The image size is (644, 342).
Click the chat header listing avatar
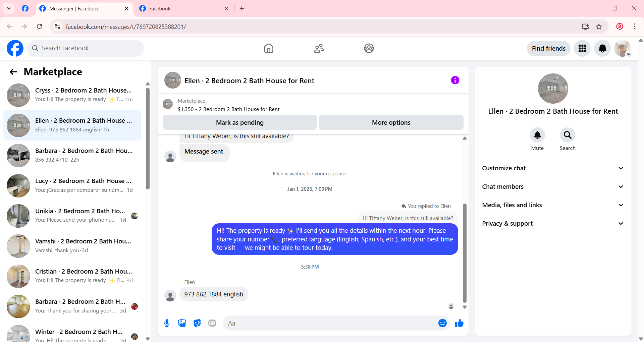point(173,80)
